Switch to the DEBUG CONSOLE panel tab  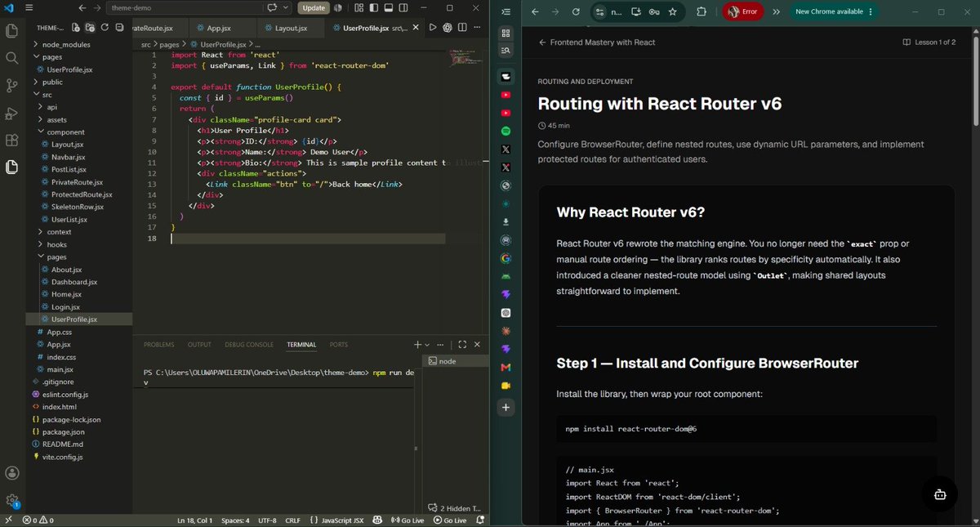click(x=249, y=345)
